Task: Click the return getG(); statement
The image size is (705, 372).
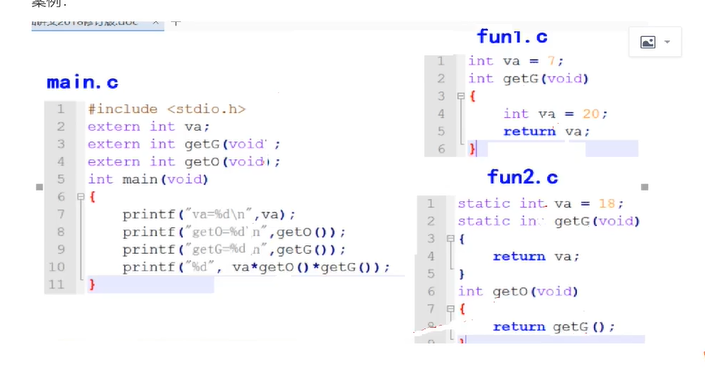Action: tap(553, 327)
